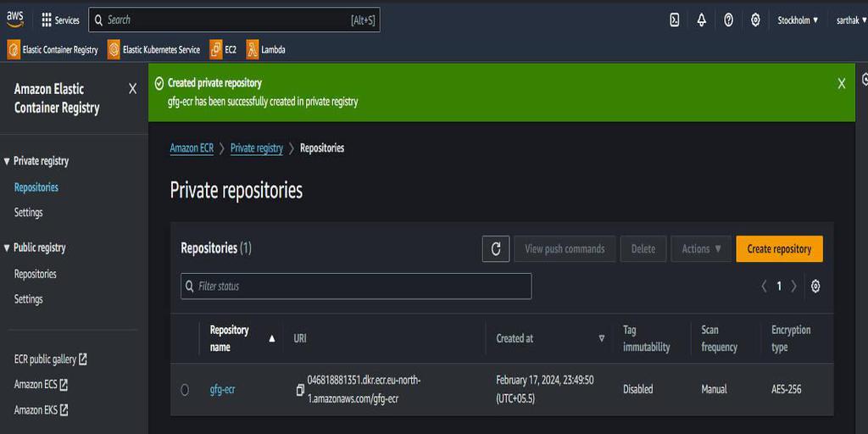Click the URI column header
Screen dimensions: 868x434
pos(300,338)
